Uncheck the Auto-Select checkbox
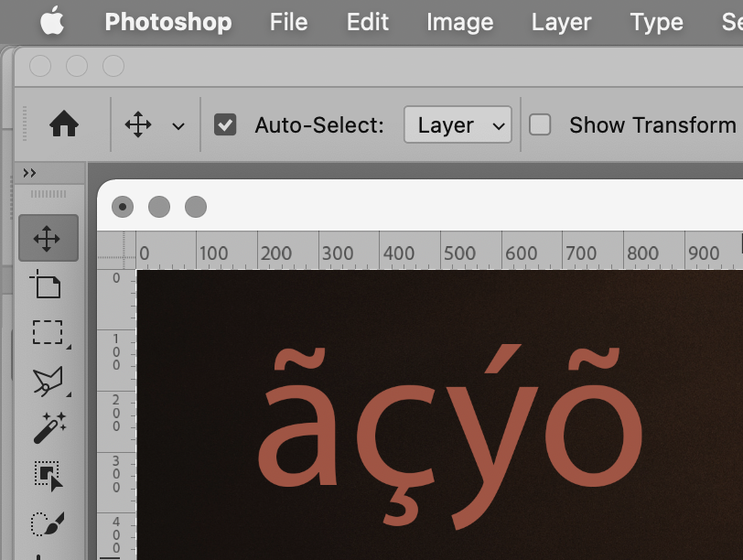The image size is (743, 560). click(x=225, y=124)
